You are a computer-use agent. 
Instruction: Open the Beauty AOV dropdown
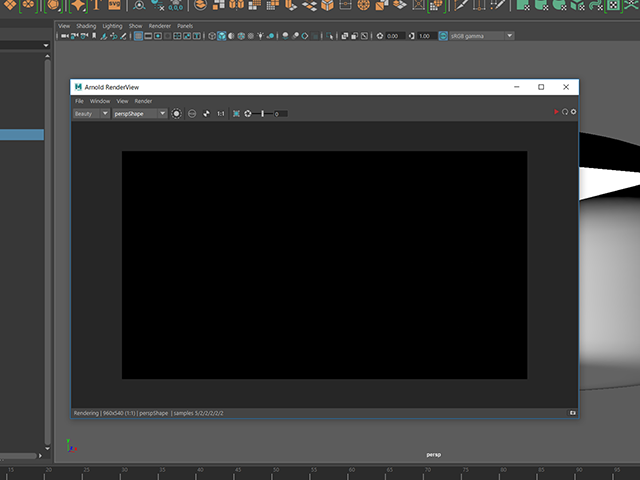coord(91,113)
